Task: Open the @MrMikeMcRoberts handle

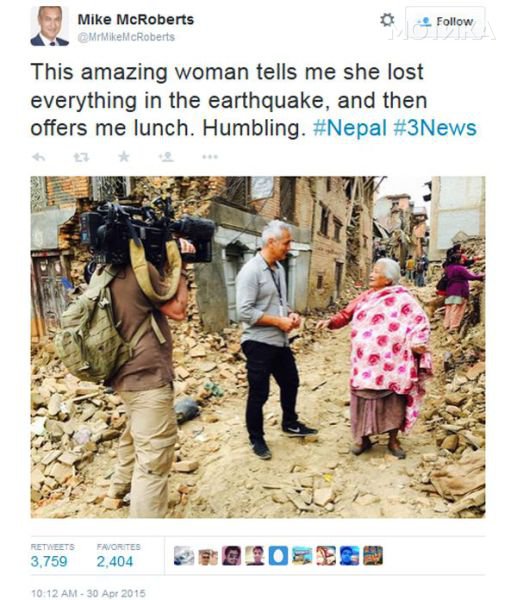Action: pos(126,37)
